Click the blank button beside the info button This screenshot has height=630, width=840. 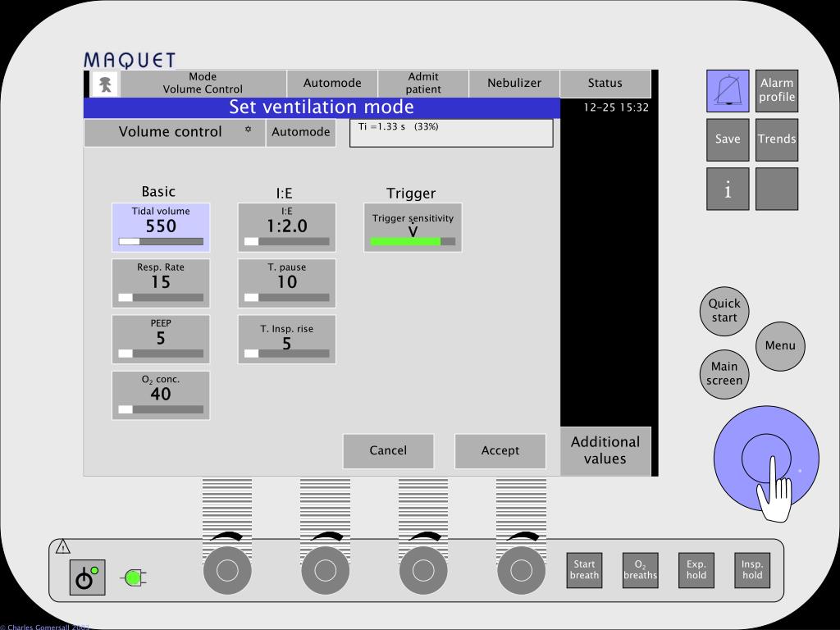(x=777, y=189)
